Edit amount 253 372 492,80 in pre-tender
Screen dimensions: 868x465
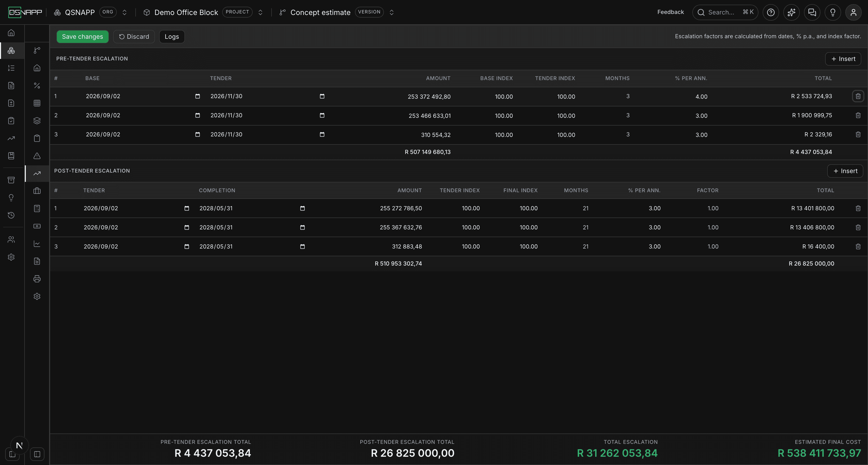[429, 97]
